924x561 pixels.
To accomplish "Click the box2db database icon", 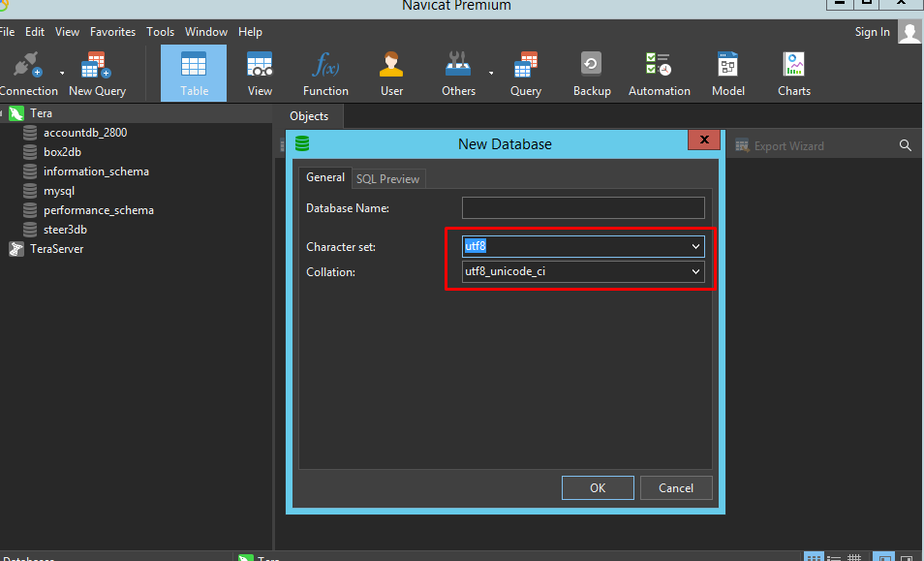I will point(30,152).
